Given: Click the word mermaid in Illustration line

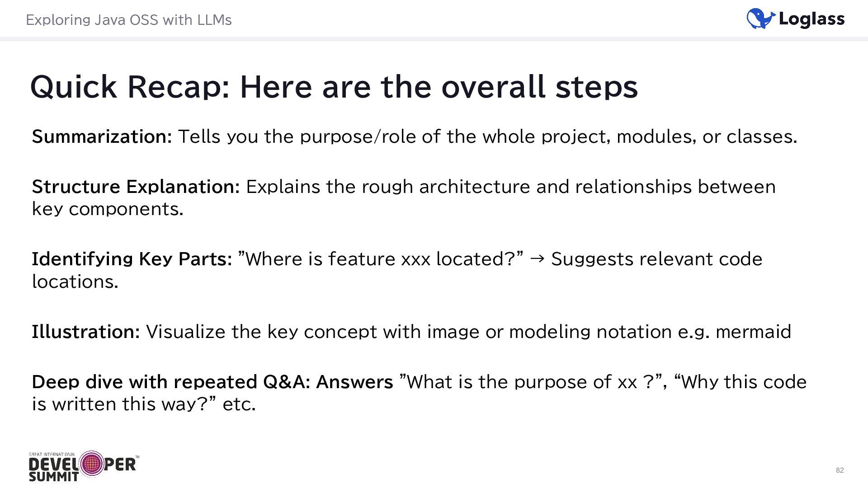Looking at the screenshot, I should coord(754,332).
